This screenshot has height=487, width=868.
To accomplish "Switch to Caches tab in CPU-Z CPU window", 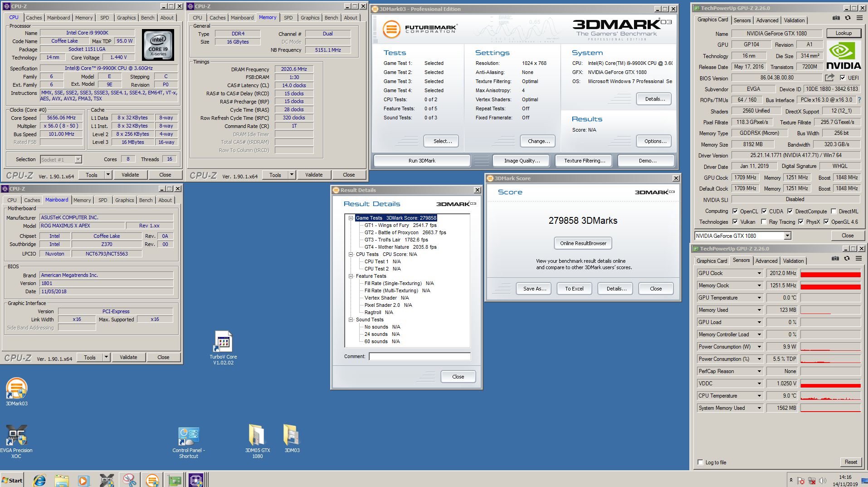I will coord(34,18).
